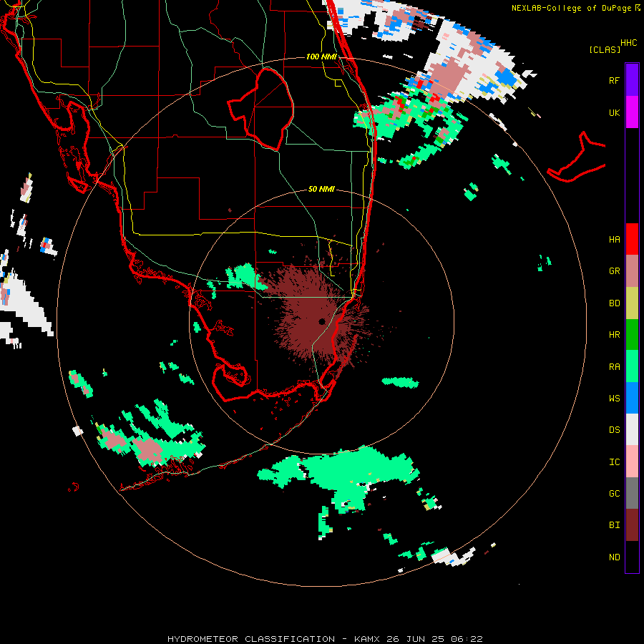
Task: Click the "06:22" timestamp
Action: click(x=466, y=639)
